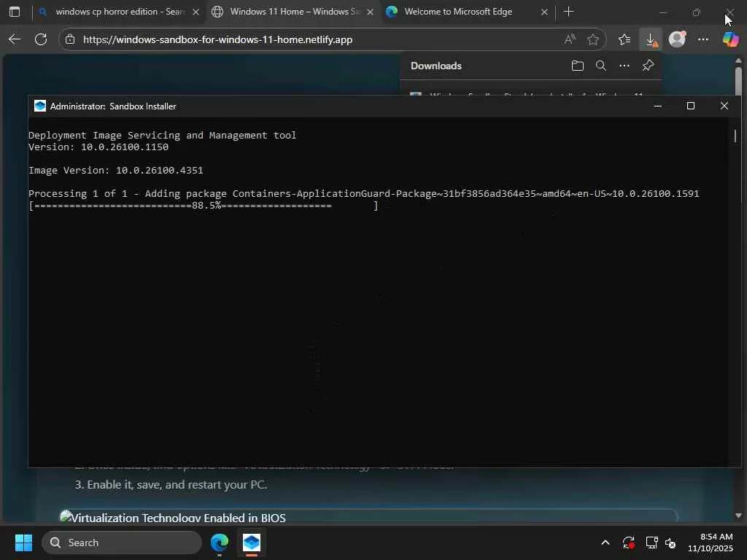
Task: Close the 'Welcome to Microsoft Edge' tab
Action: [544, 12]
